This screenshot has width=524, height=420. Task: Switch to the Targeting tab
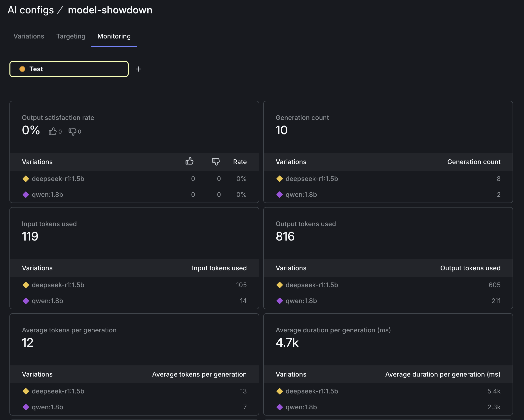coord(70,36)
